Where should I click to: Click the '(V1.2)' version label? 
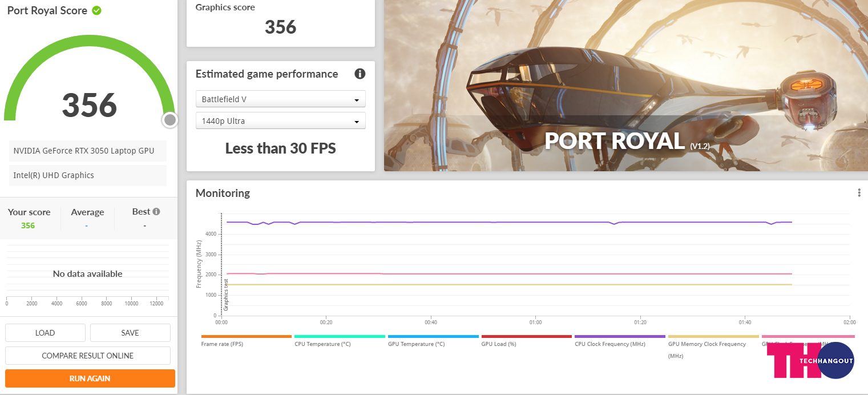point(699,146)
